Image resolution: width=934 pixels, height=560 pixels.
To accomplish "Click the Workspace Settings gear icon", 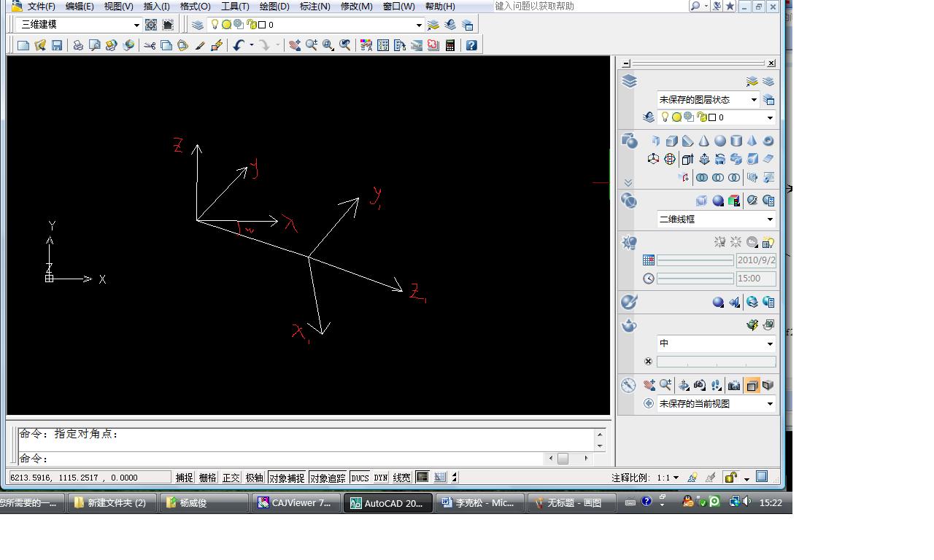I will (151, 25).
